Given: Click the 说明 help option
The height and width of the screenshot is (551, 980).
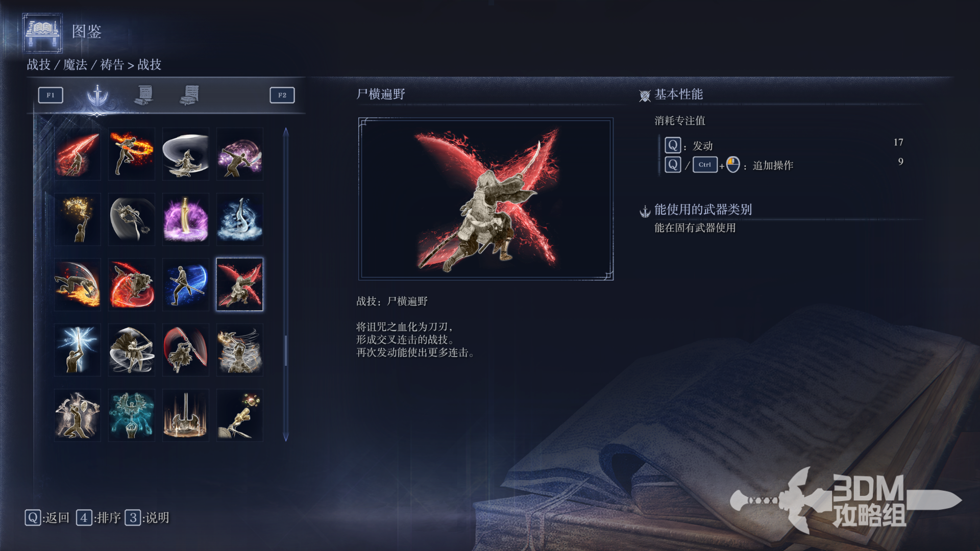Looking at the screenshot, I should tap(147, 518).
